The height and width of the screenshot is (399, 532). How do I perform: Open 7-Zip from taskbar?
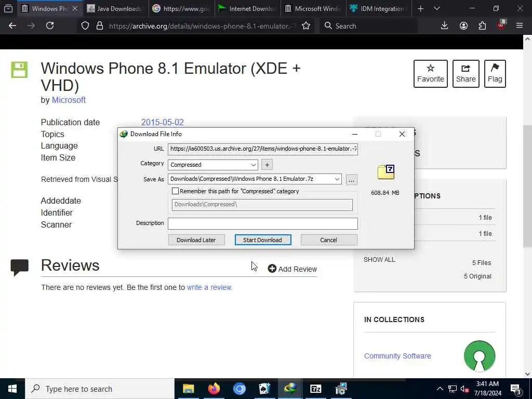[x=315, y=389]
